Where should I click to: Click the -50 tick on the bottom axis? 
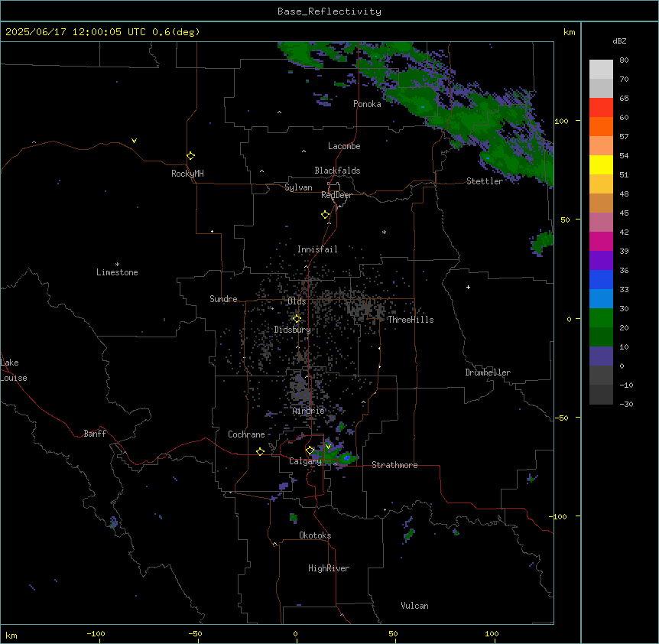[195, 633]
